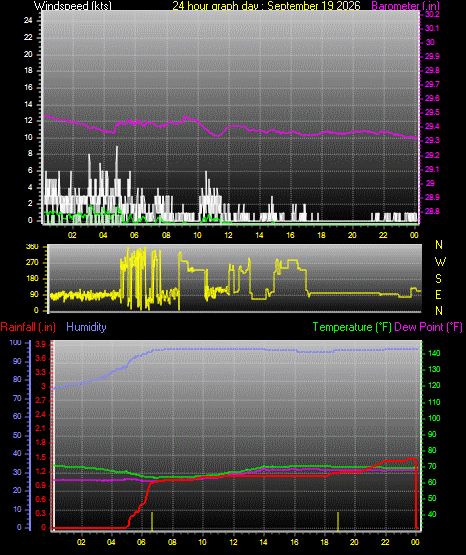This screenshot has height=555, width=466.
Task: Click the red Rainfall (.in) legend label
Action: click(x=28, y=327)
